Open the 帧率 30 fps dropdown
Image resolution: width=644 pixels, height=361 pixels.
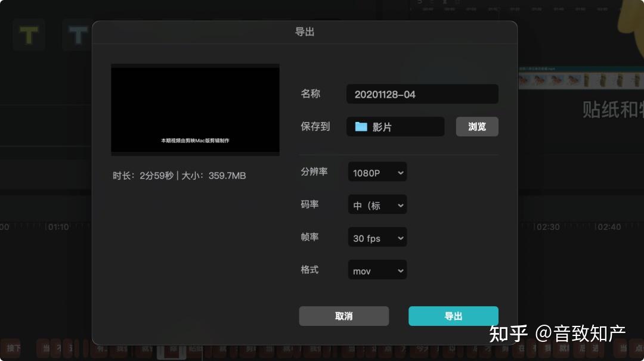click(x=377, y=237)
